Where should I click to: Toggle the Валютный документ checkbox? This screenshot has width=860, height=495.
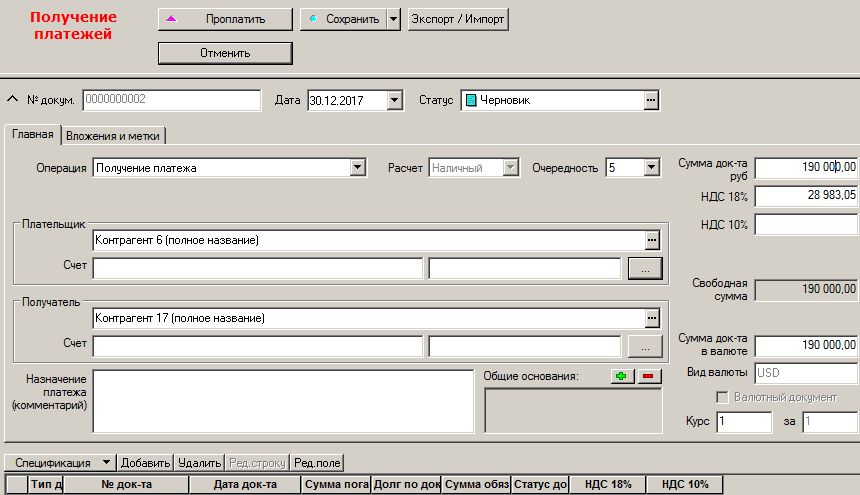click(x=722, y=397)
